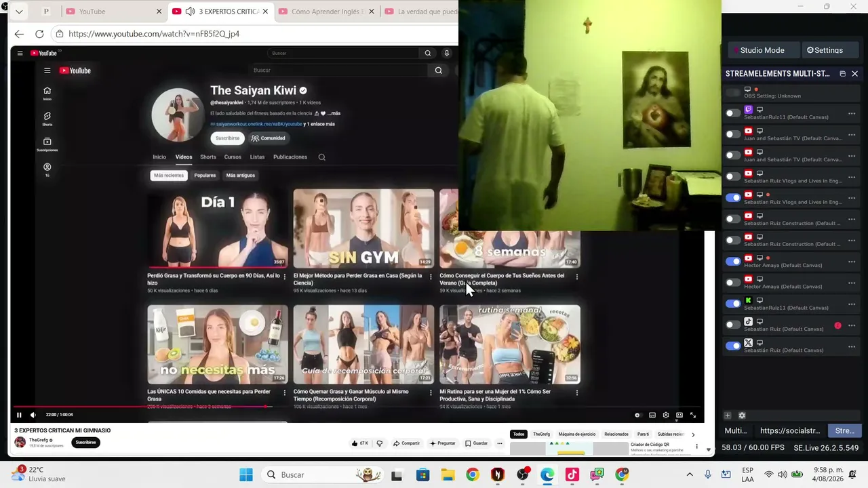Dislike the TheGrefg video

pos(379,443)
